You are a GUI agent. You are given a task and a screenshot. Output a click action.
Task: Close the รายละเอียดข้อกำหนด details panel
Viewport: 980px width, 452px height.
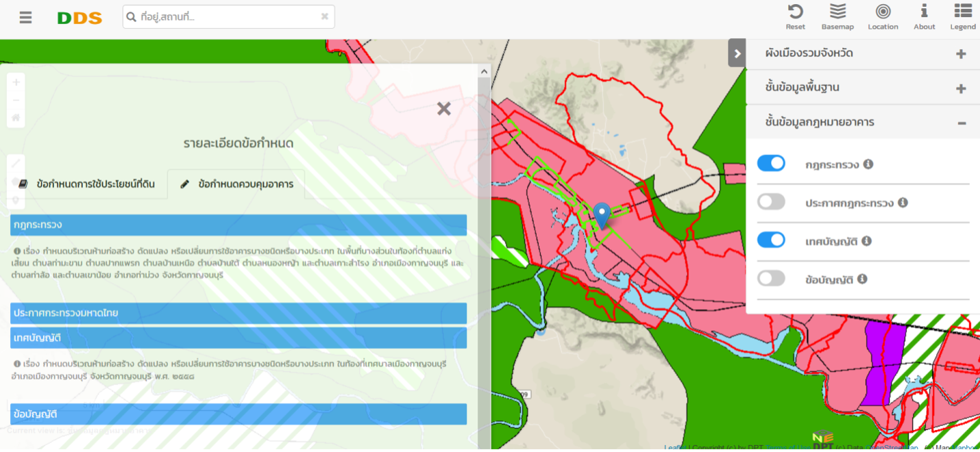coord(444,109)
